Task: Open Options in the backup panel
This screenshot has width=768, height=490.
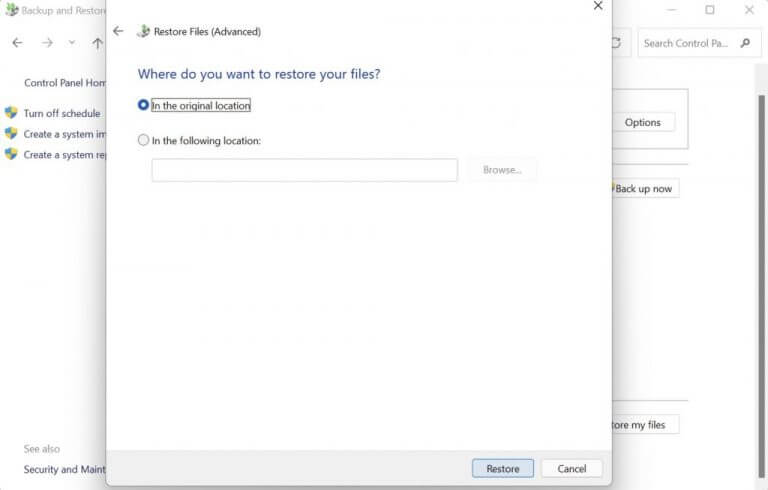Action: 642,122
